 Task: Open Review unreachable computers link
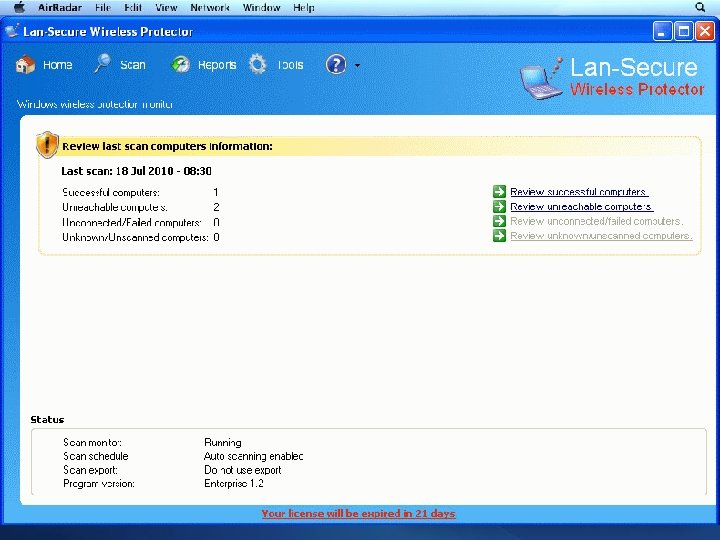pyautogui.click(x=582, y=207)
